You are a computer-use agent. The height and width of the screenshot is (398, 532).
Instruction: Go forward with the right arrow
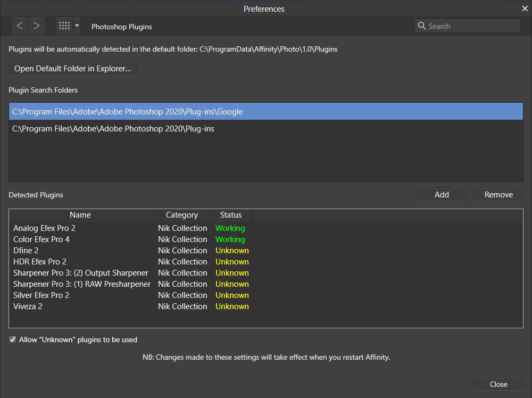pos(37,26)
